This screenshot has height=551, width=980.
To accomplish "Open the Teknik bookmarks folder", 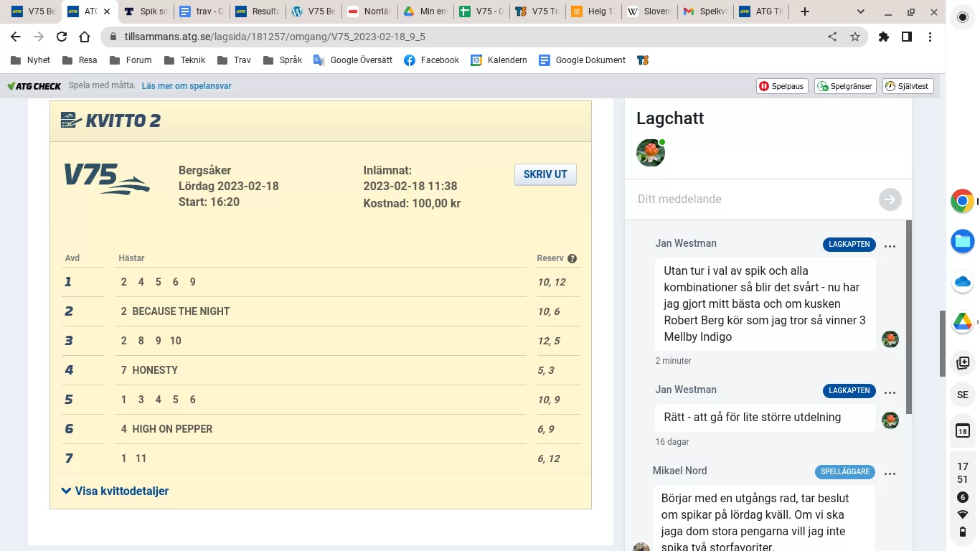I will (185, 60).
